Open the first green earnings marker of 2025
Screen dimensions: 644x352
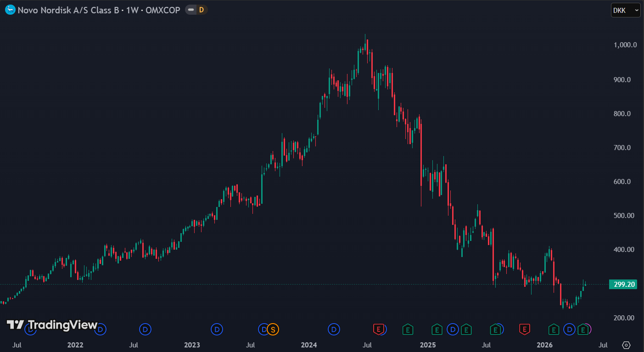pyautogui.click(x=437, y=329)
